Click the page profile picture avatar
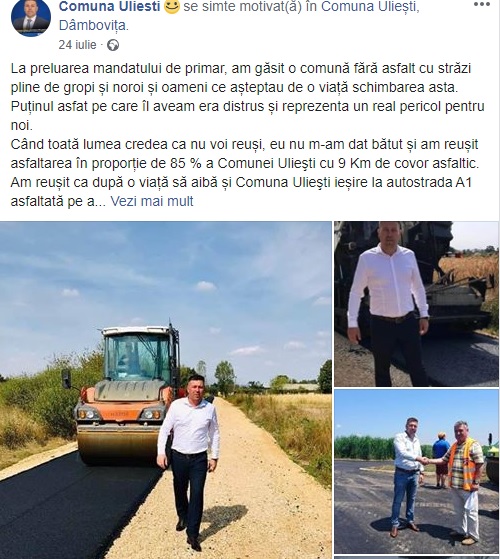Viewport: 500px width, 559px height. [x=31, y=17]
